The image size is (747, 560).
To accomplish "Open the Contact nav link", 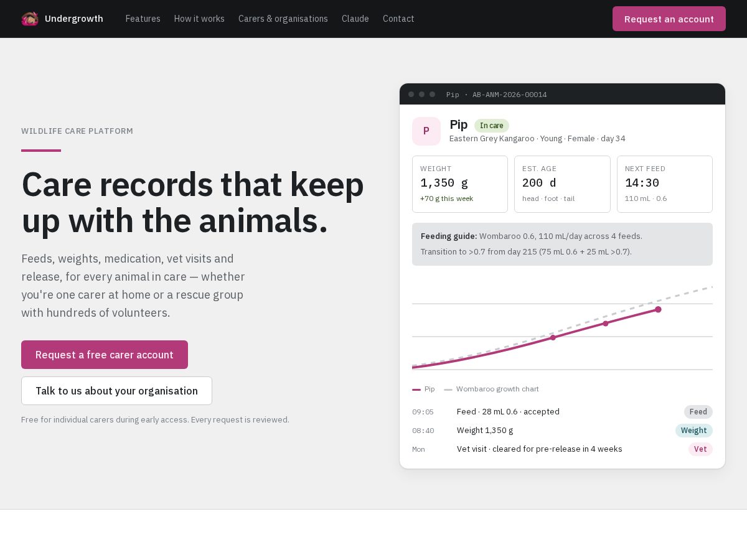I will pyautogui.click(x=398, y=19).
